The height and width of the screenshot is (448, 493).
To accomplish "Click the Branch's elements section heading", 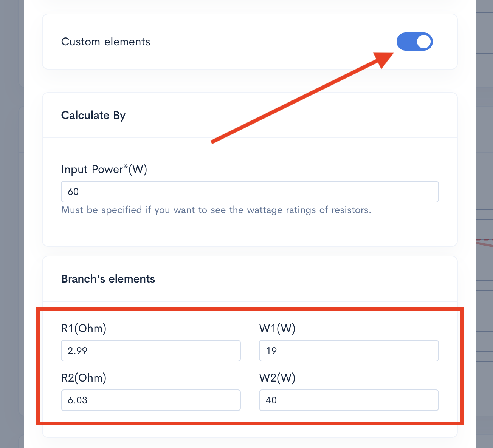I will [x=108, y=279].
